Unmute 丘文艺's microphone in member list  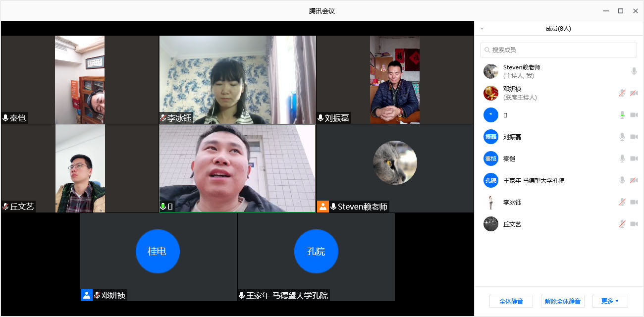pyautogui.click(x=622, y=224)
